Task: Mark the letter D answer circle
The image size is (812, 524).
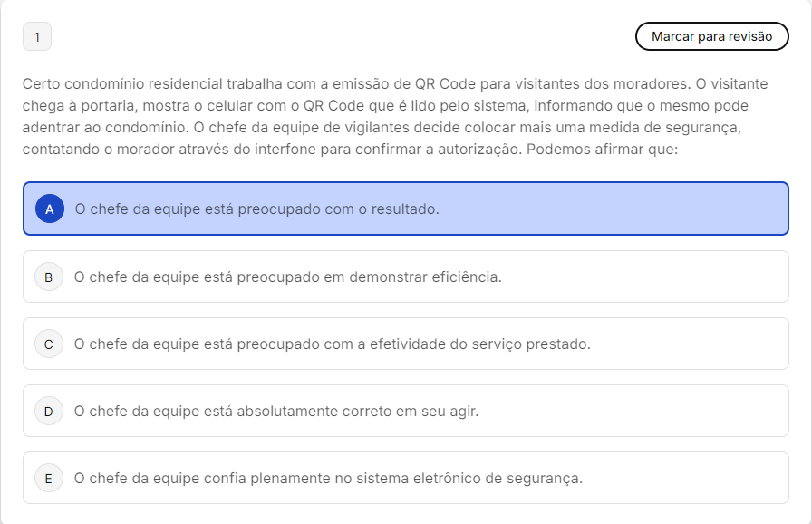Action: [x=49, y=411]
